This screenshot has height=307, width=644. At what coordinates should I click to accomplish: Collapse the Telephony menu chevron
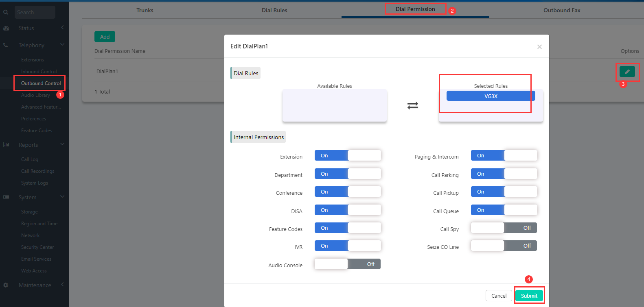62,44
